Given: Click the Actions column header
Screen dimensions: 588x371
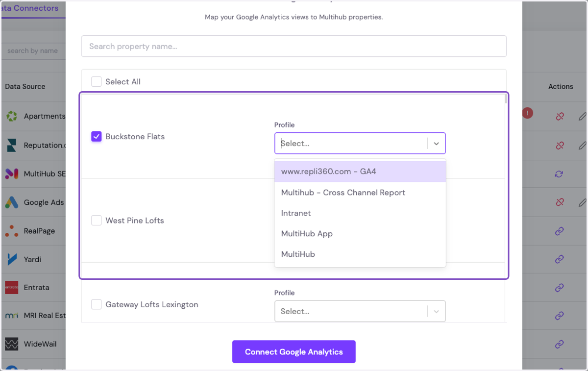Looking at the screenshot, I should click(x=561, y=86).
